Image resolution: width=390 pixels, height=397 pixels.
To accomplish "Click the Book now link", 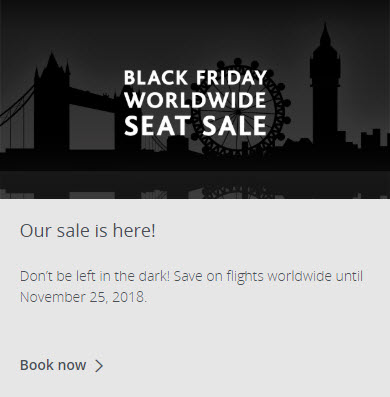I will (62, 365).
